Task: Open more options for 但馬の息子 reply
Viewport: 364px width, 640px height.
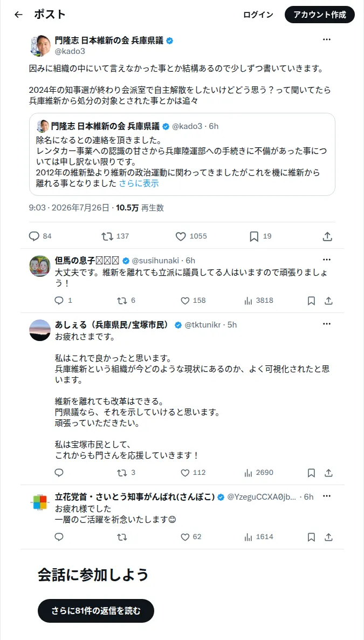Action: pos(327,260)
